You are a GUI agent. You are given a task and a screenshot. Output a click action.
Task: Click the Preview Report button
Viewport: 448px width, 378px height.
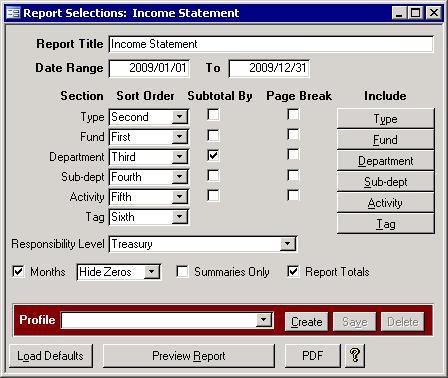click(x=189, y=356)
